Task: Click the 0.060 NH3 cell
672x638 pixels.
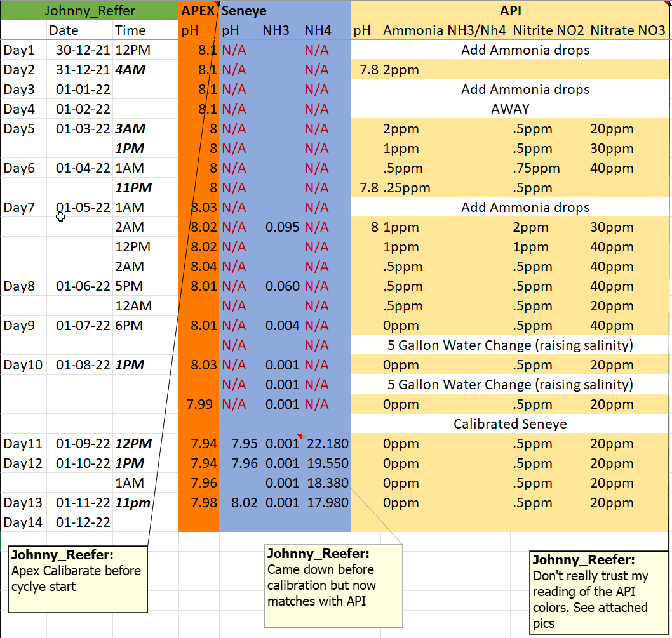Action: tap(282, 287)
